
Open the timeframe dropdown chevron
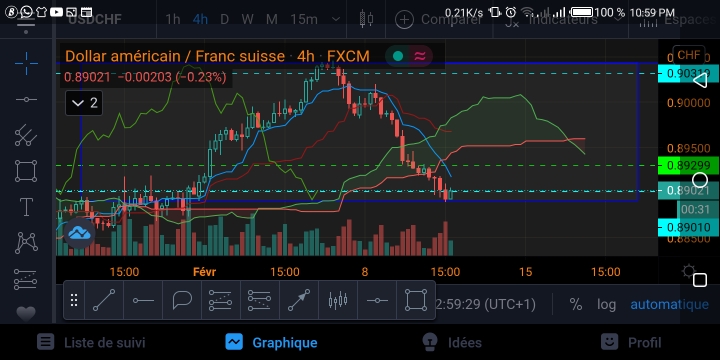pos(336,19)
